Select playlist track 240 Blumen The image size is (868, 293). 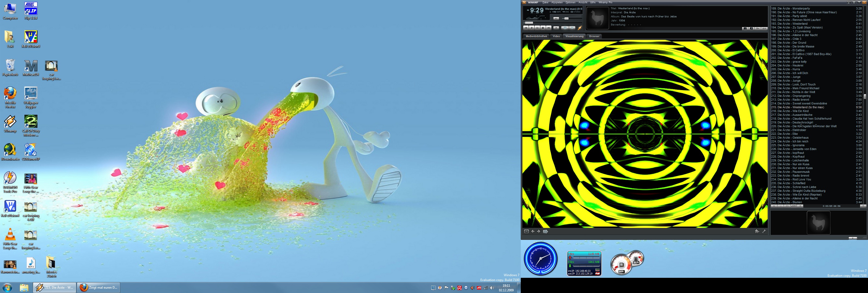(x=816, y=202)
